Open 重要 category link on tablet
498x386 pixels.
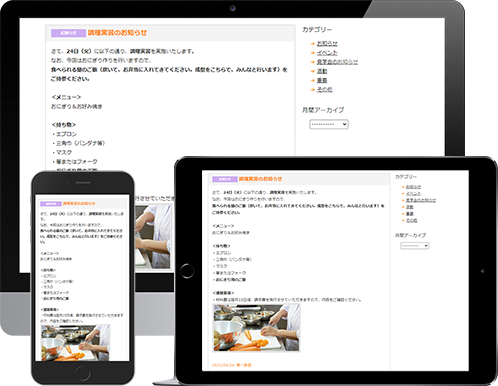[410, 214]
